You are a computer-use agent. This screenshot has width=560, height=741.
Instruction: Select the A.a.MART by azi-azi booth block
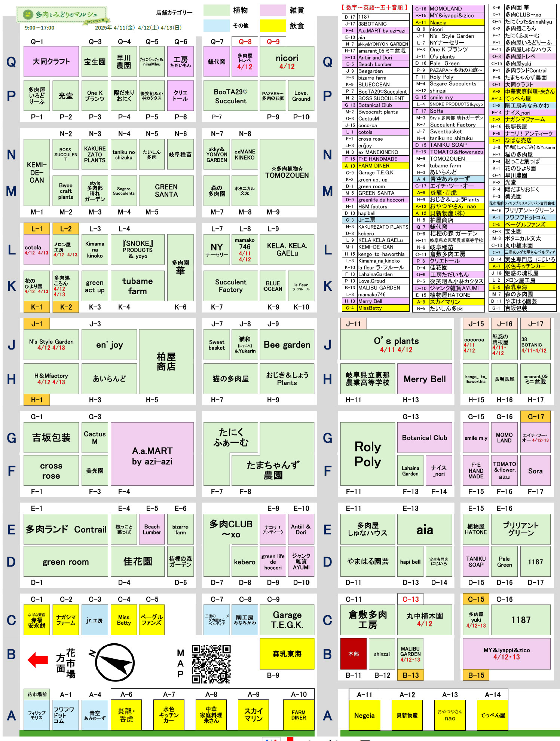tap(152, 454)
